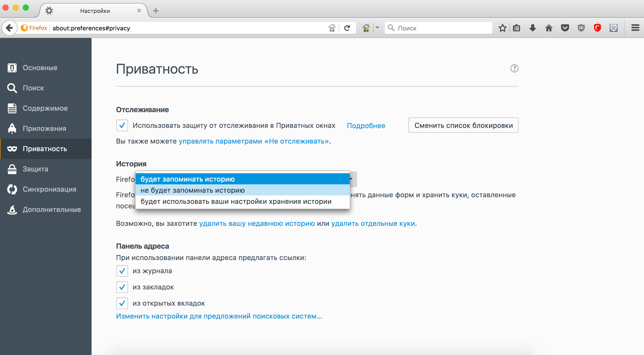Screen dimensions: 644x355
Task: Click the blue shield extension icon
Action: [614, 28]
